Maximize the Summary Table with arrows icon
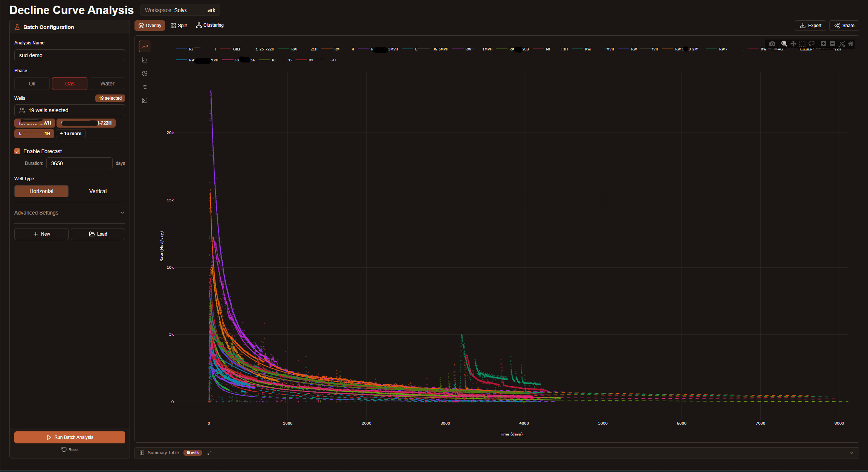Image resolution: width=868 pixels, height=472 pixels. (209, 453)
